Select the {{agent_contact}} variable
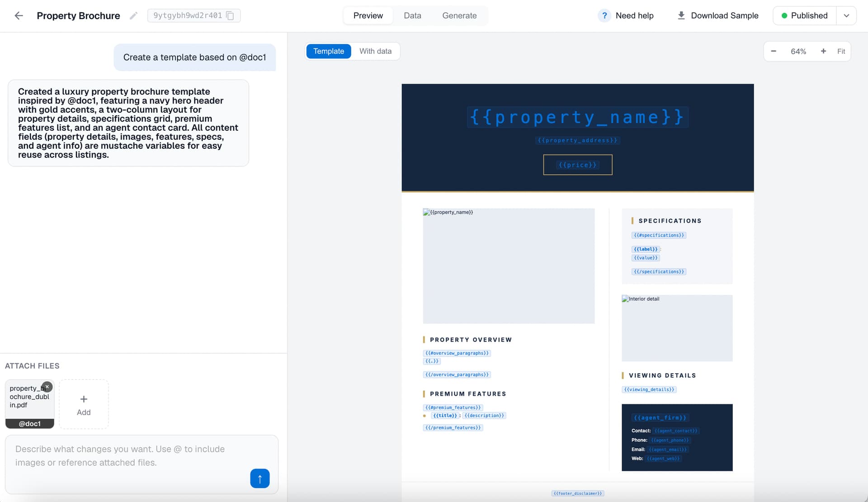Viewport: 868px width, 502px height. click(x=676, y=431)
